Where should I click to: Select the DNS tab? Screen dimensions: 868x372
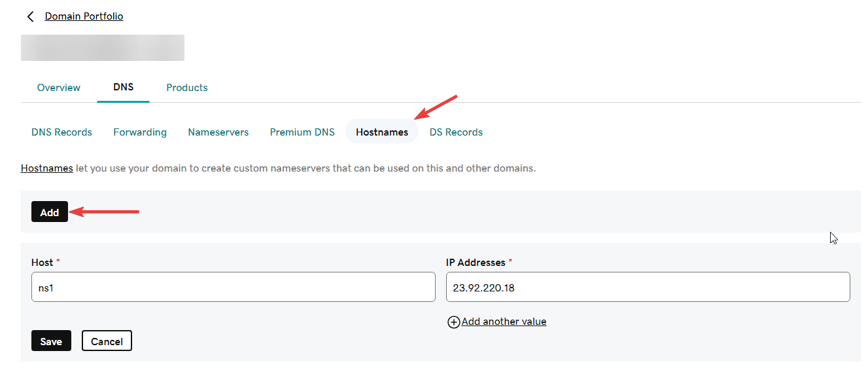click(123, 87)
